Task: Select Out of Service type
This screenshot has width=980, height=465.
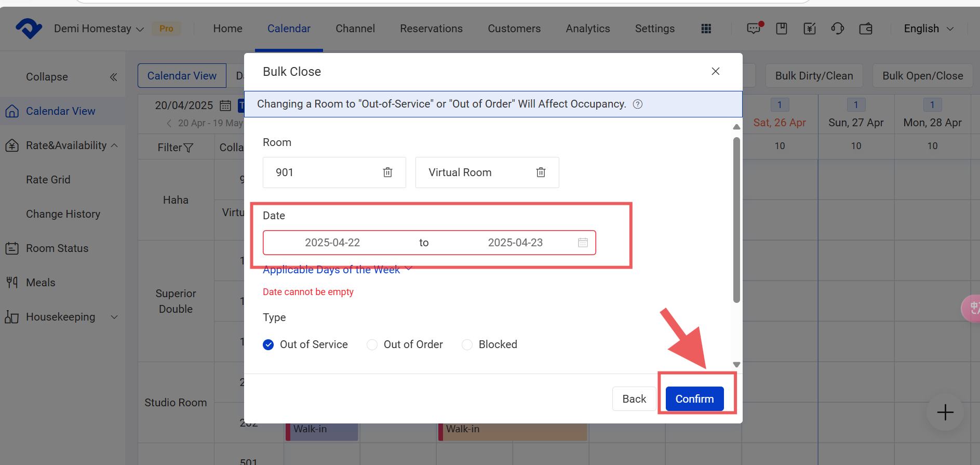Action: point(269,344)
